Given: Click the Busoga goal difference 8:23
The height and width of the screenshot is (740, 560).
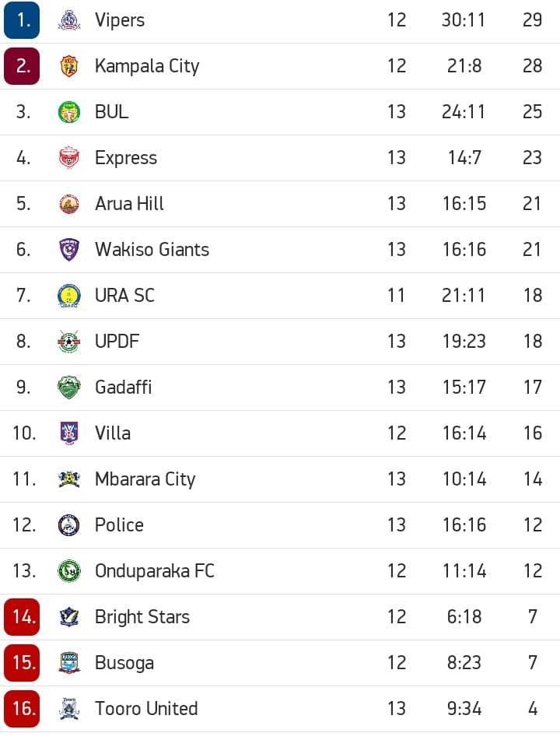Looking at the screenshot, I should tap(464, 663).
